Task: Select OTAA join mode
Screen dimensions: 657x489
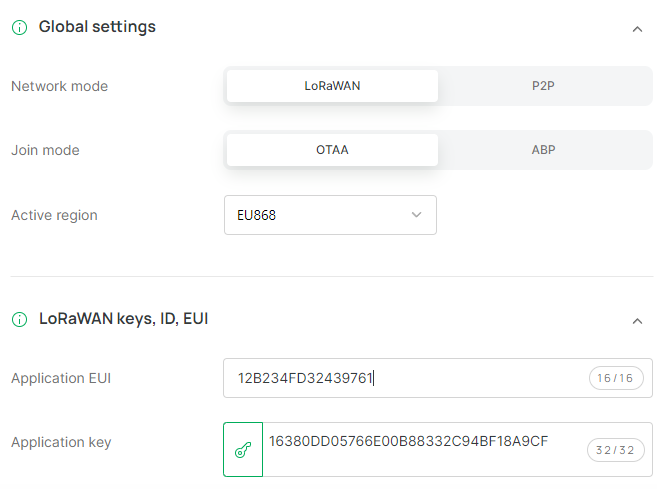Action: tap(332, 150)
